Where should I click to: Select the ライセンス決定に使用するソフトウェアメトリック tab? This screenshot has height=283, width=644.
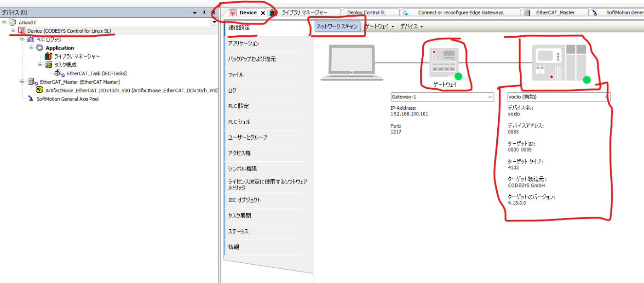pyautogui.click(x=269, y=184)
